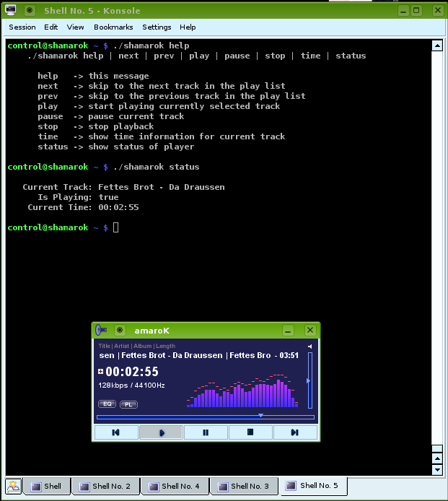
Task: Click the 'Title | Artist | Album | Length' label
Action: coord(136,346)
